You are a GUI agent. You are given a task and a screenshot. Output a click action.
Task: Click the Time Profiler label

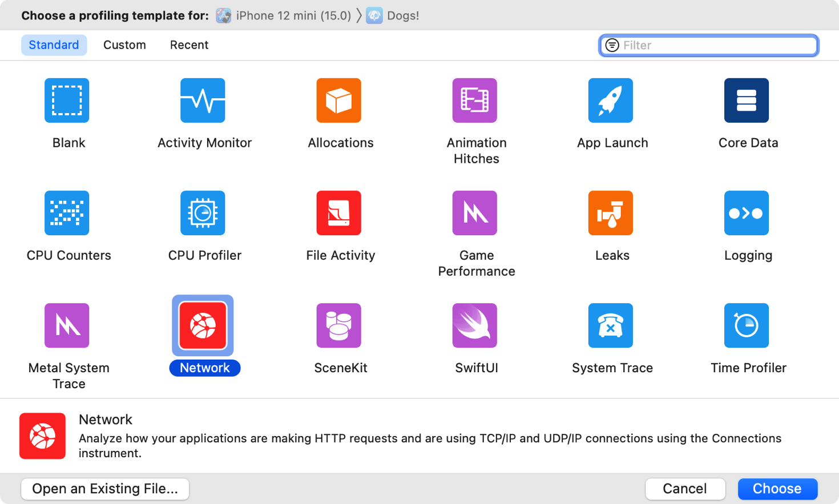click(x=748, y=368)
